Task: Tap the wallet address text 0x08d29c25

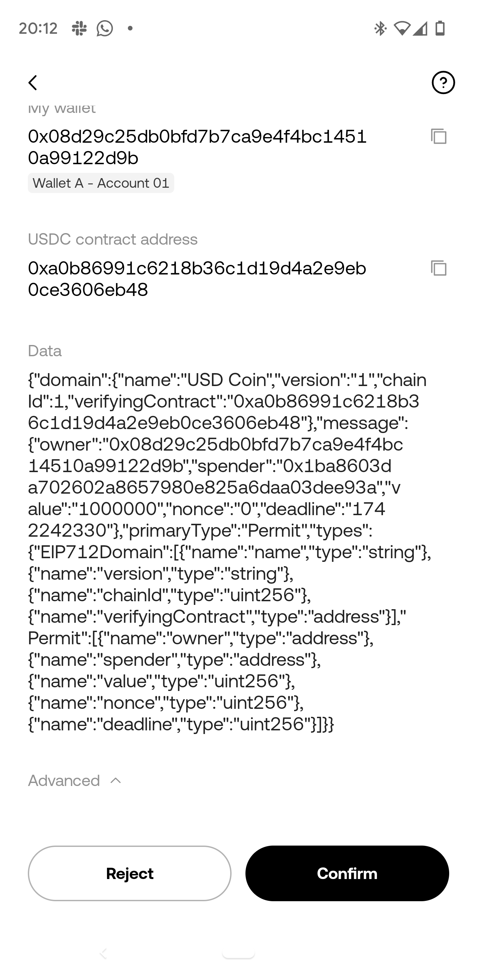Action: click(197, 147)
